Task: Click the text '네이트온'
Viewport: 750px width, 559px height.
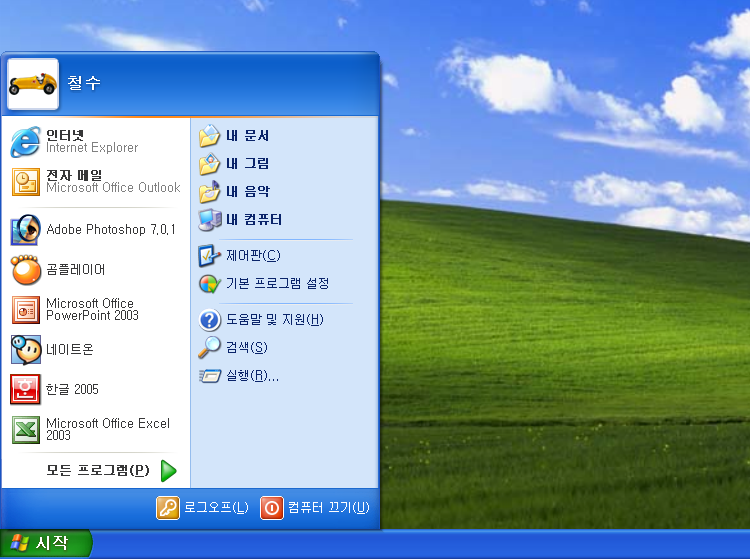Action: (x=70, y=350)
